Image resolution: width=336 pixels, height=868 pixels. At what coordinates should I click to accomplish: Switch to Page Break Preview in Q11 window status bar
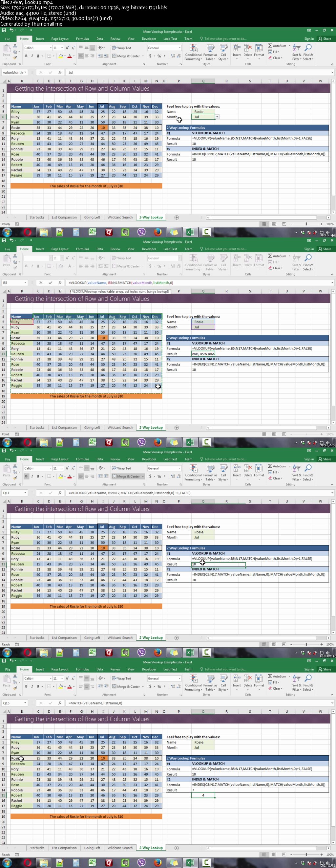point(284,644)
